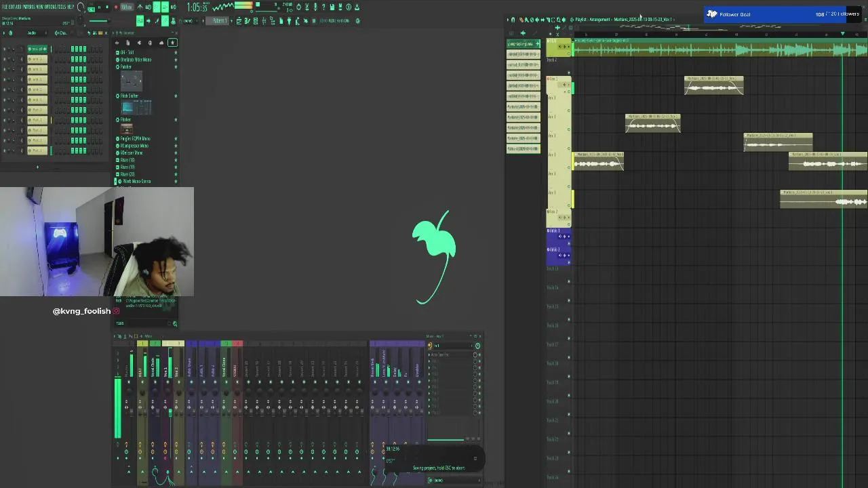The image size is (868, 488).
Task: Open the Audio filter dropdown in Channel rack
Action: click(x=37, y=33)
